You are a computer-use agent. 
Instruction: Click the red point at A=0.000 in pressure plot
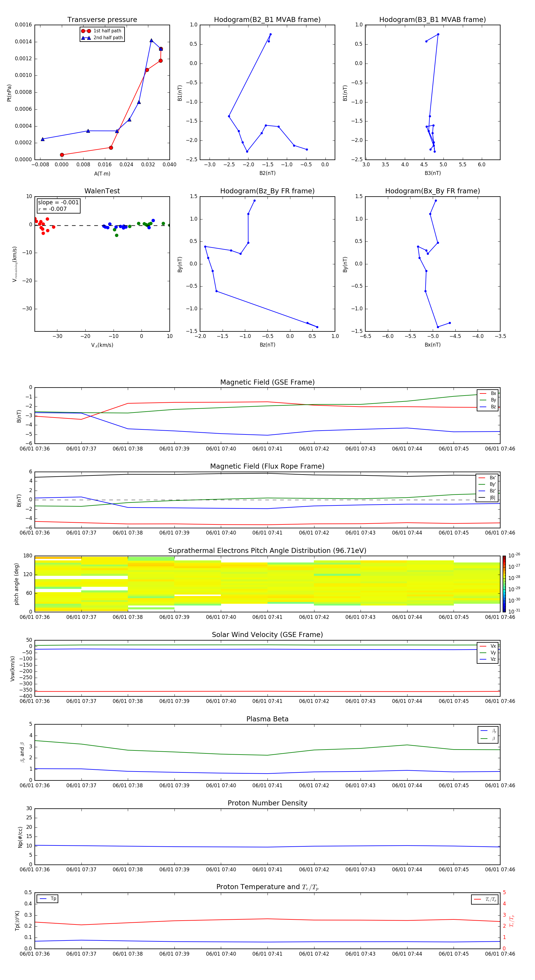(62, 155)
